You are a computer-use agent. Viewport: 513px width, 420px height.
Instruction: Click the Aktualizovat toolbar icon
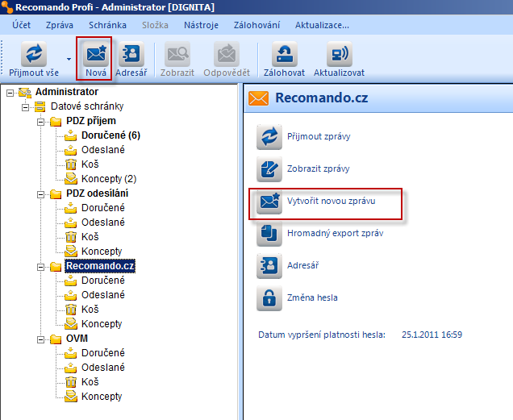click(x=340, y=54)
